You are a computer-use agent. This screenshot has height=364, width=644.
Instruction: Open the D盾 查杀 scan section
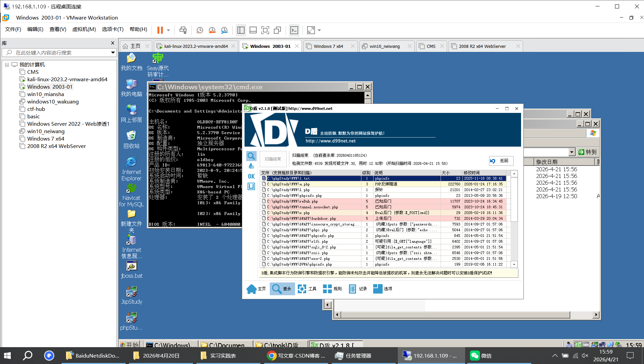[x=282, y=289]
